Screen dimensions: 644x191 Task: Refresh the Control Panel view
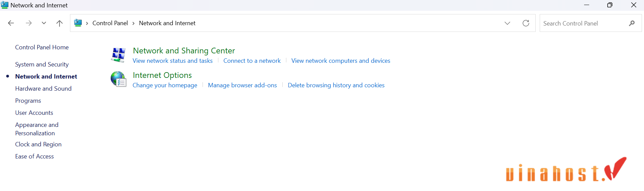(x=526, y=23)
